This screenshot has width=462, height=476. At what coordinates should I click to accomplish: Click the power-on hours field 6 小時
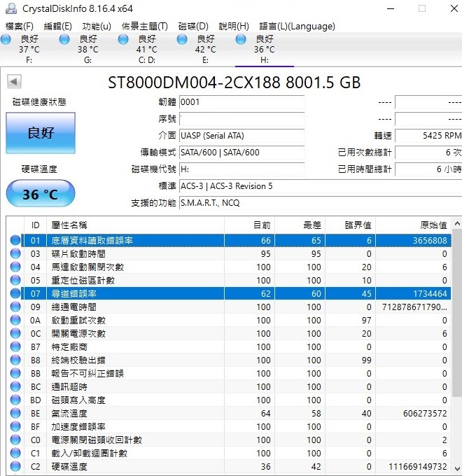[428, 169]
